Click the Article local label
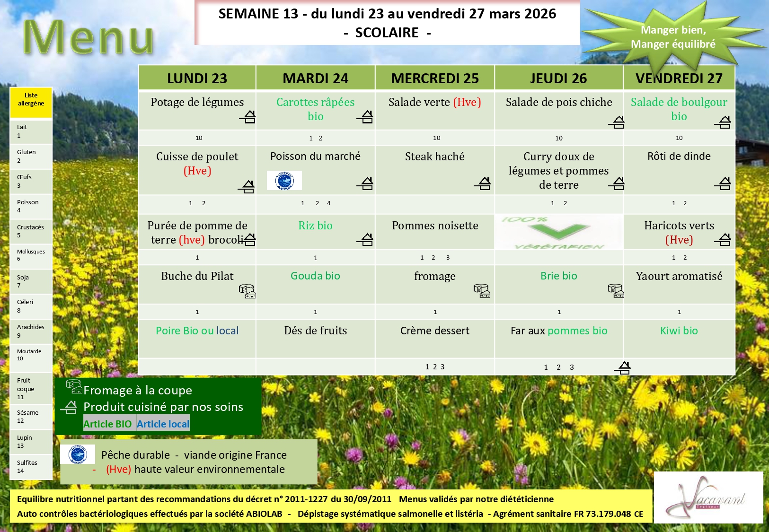 [x=163, y=424]
